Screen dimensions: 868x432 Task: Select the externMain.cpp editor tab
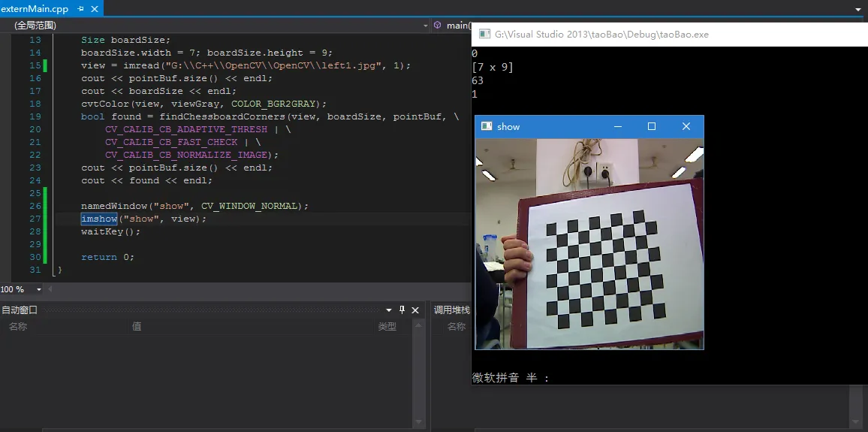point(35,8)
